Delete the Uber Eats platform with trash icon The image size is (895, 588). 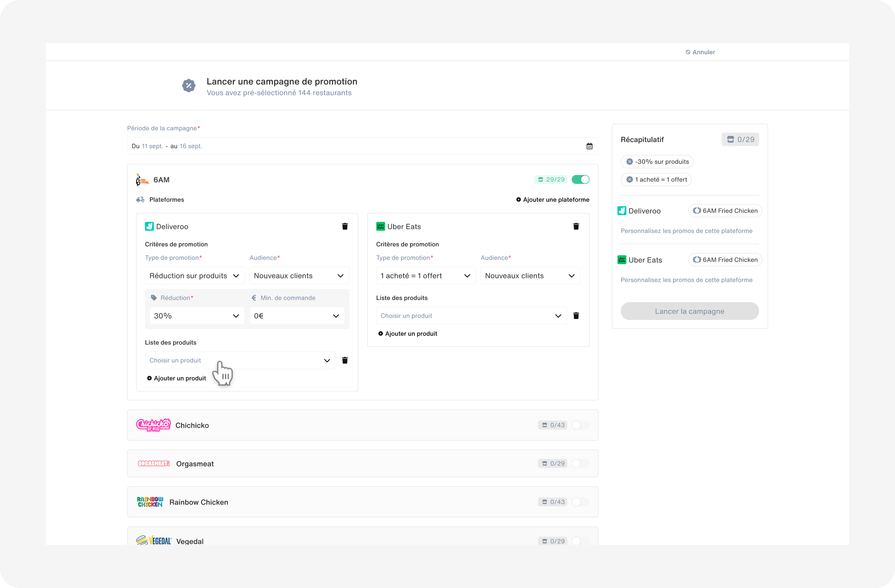coord(576,226)
